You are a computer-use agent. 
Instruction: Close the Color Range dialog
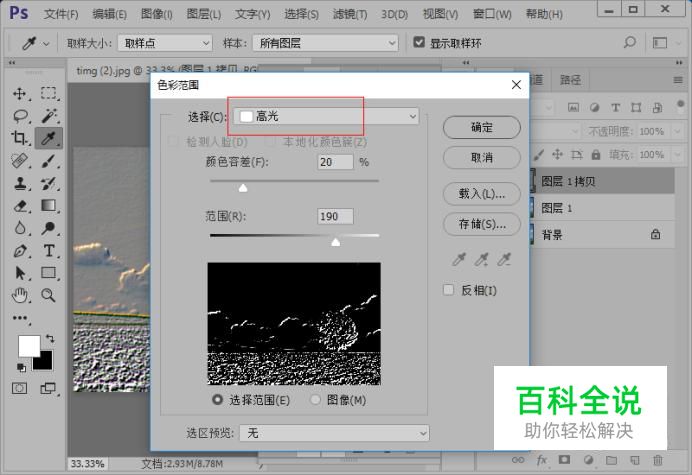tap(516, 85)
